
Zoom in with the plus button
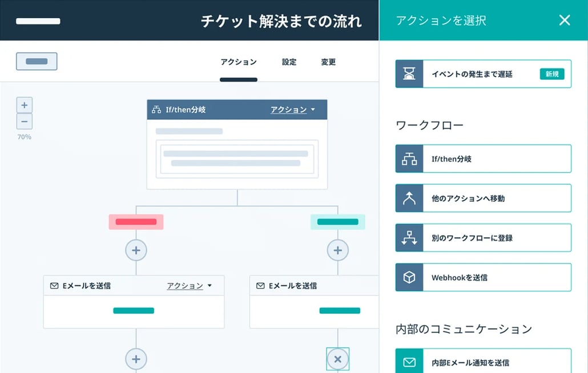pyautogui.click(x=24, y=106)
